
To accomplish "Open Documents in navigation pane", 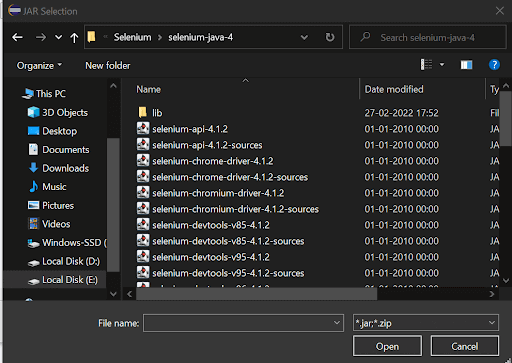I will coord(59,150).
